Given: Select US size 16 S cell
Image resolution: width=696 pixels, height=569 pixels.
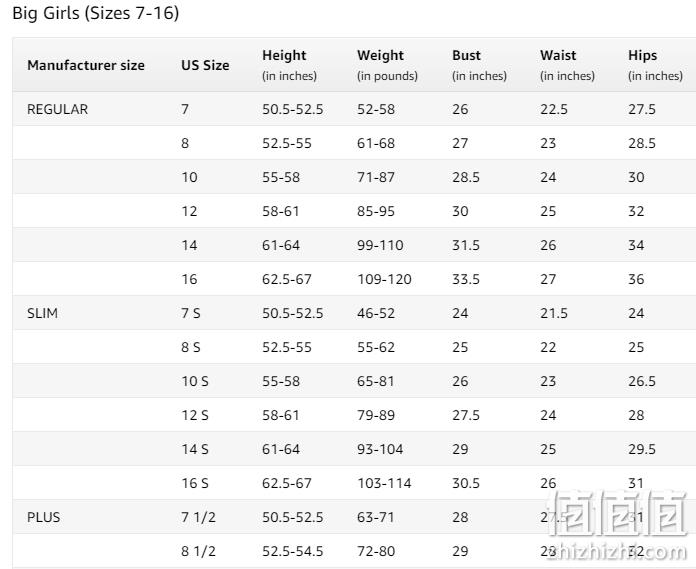Looking at the screenshot, I should (x=195, y=483).
